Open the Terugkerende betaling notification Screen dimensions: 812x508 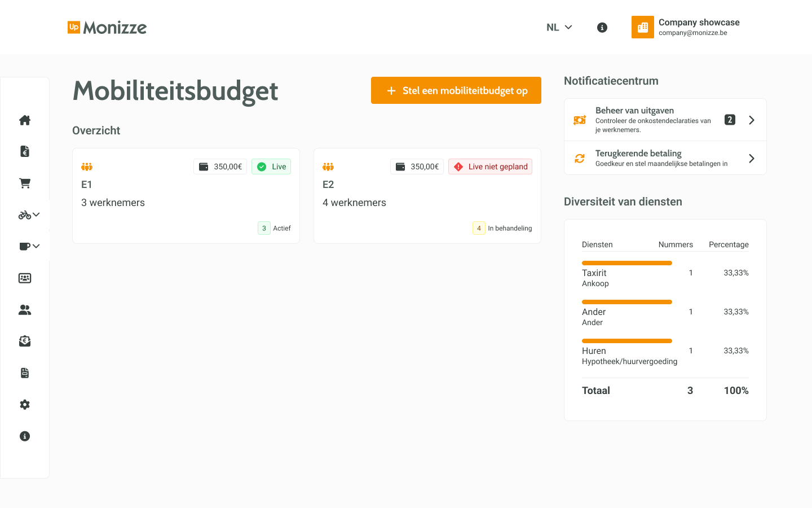(x=751, y=158)
